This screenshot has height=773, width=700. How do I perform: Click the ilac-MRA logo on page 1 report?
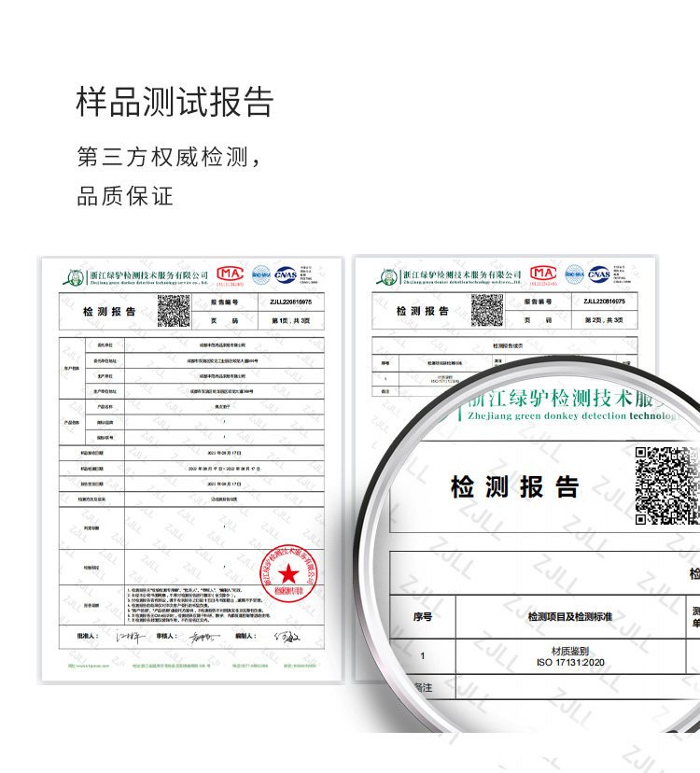(x=261, y=275)
